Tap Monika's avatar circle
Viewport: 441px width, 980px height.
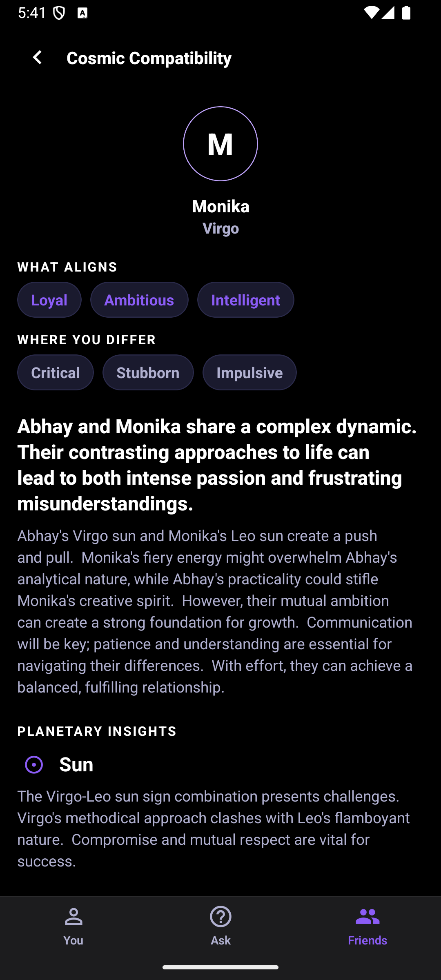(x=220, y=144)
